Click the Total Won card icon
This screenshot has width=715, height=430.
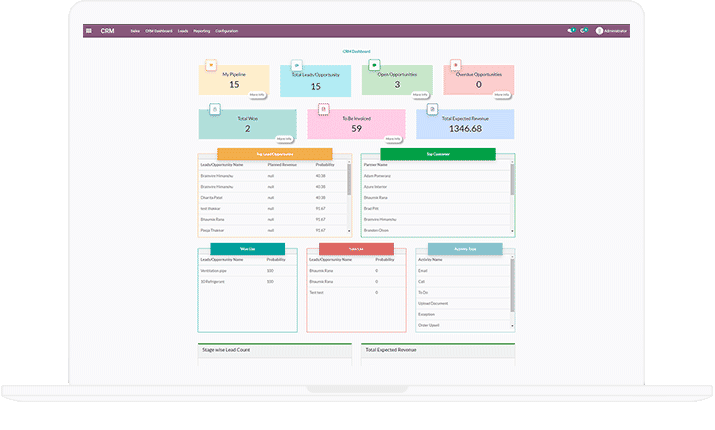pos(214,108)
